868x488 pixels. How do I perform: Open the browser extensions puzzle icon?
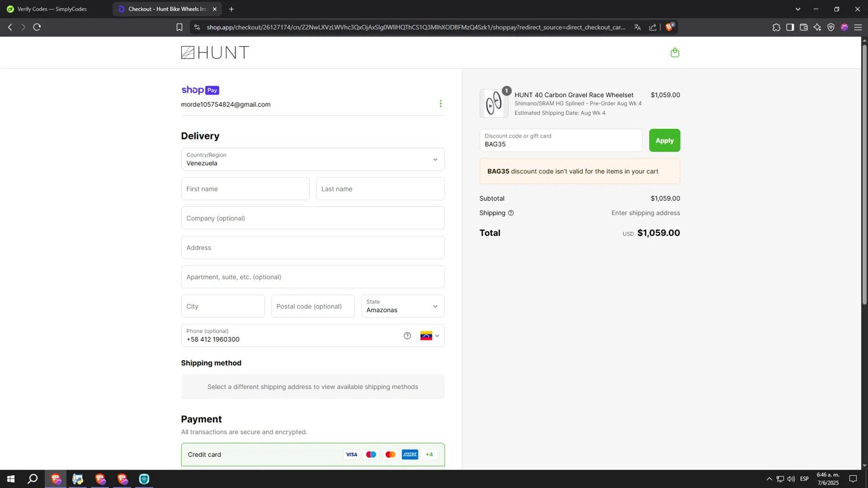point(776,27)
